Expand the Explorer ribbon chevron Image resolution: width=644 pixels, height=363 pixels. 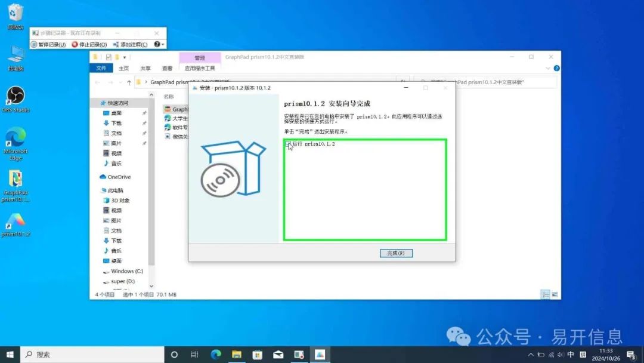548,68
